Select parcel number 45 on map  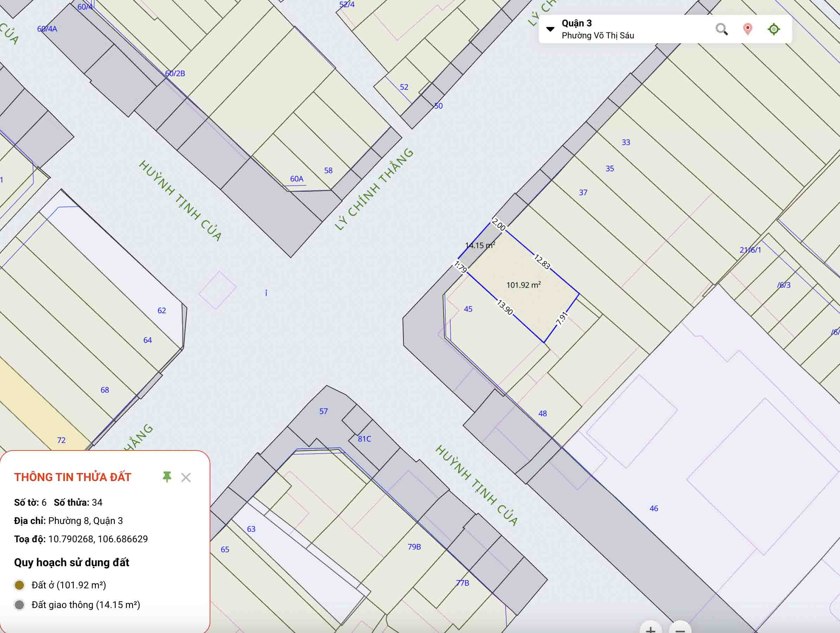click(468, 309)
